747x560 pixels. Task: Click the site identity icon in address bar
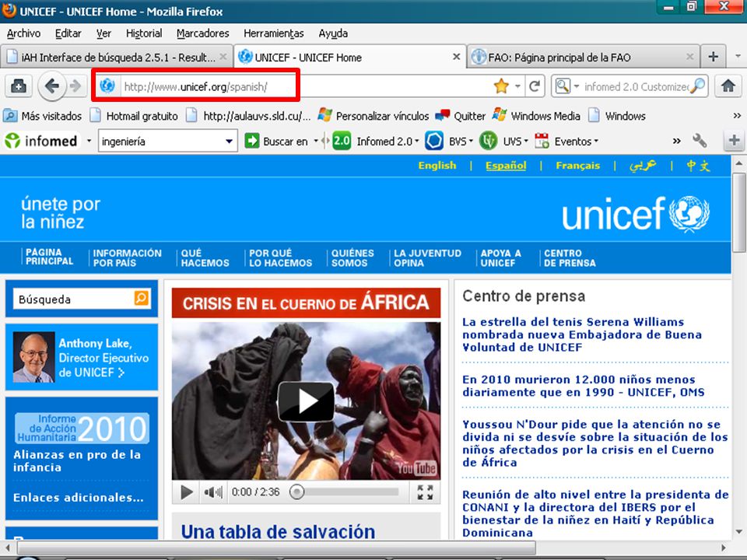[107, 86]
